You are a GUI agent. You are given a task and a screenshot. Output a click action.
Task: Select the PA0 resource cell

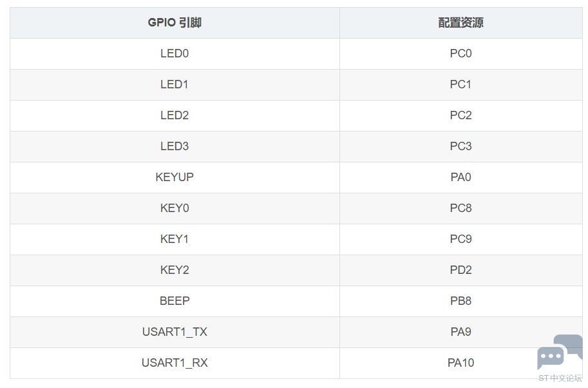point(461,177)
